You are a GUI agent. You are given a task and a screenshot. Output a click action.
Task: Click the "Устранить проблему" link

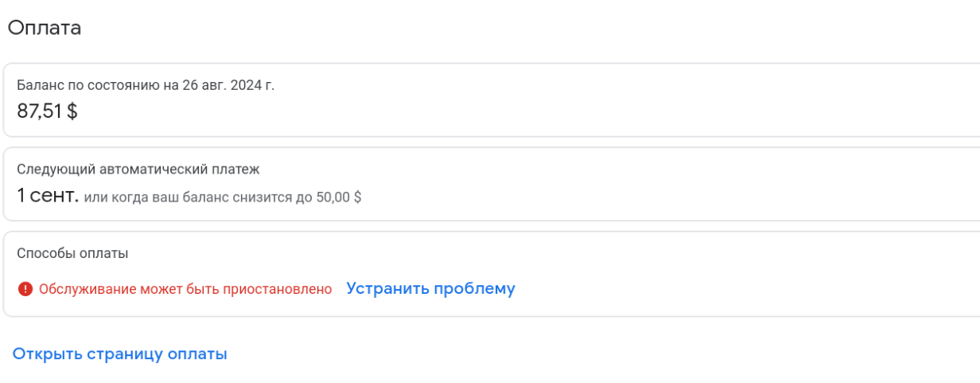tap(430, 288)
